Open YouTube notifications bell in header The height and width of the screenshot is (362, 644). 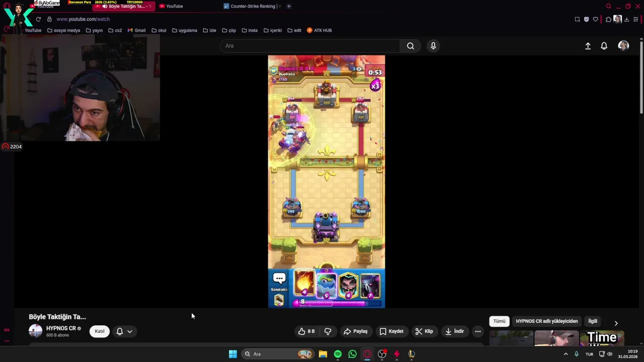tap(604, 46)
